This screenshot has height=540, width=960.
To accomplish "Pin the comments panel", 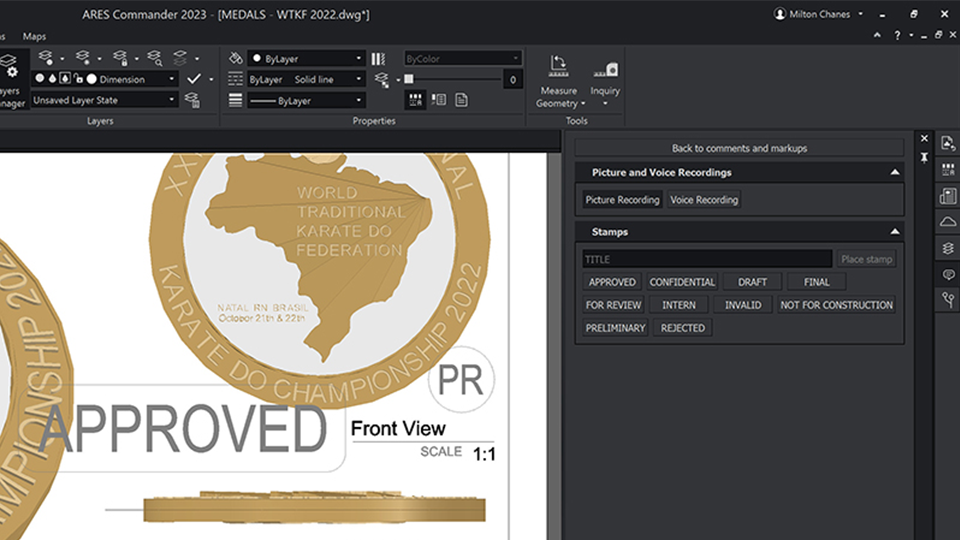I will [x=924, y=158].
